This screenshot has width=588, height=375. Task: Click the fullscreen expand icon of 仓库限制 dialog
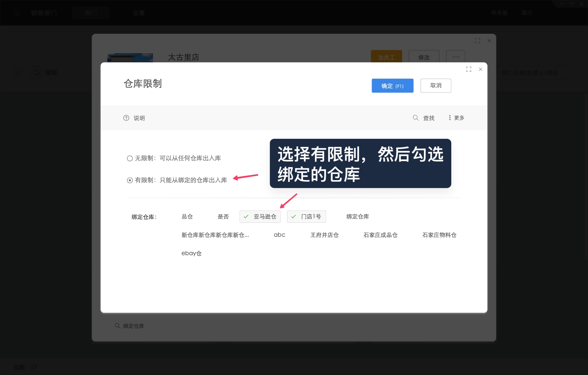(469, 69)
